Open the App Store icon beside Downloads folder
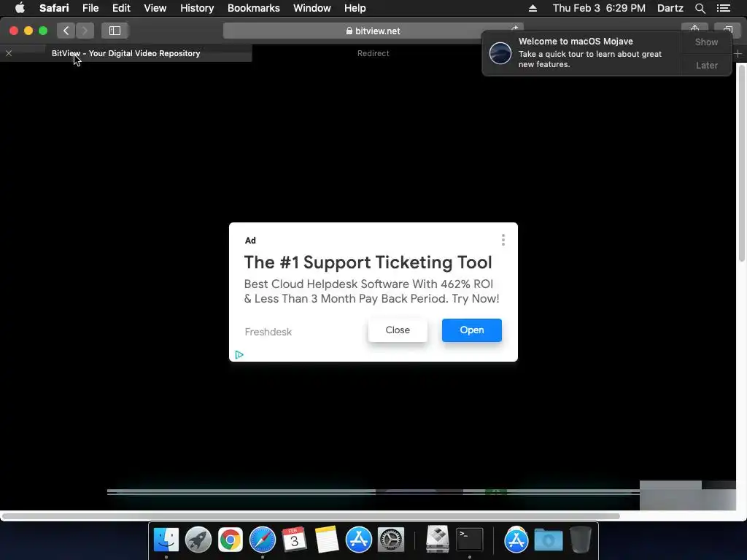The image size is (747, 560). (x=516, y=540)
